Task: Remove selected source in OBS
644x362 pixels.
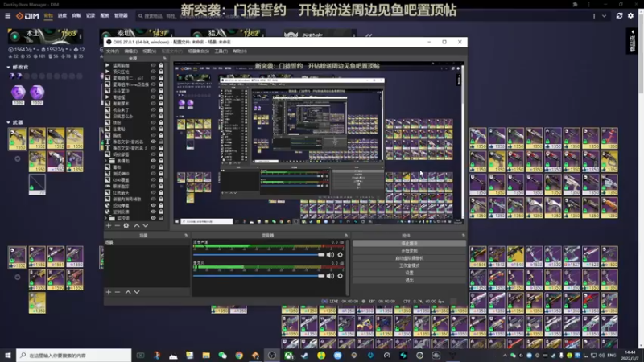Action: pos(117,226)
